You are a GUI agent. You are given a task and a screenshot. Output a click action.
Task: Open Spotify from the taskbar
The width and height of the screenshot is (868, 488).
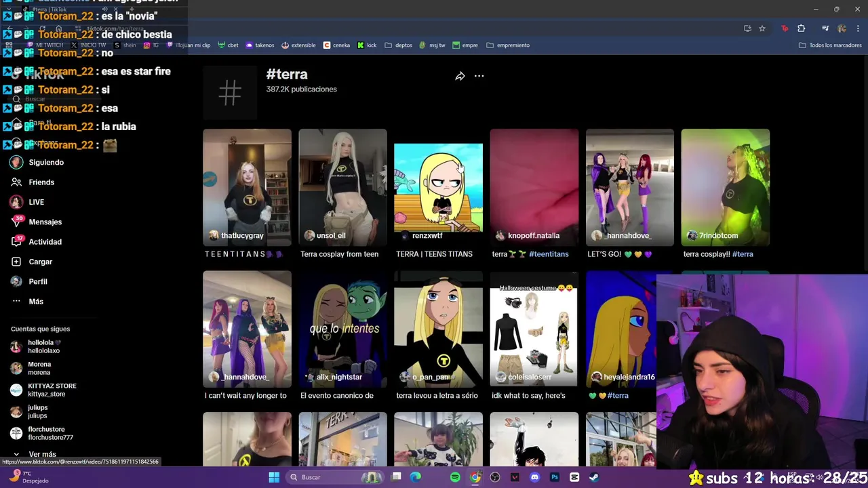pos(455,477)
